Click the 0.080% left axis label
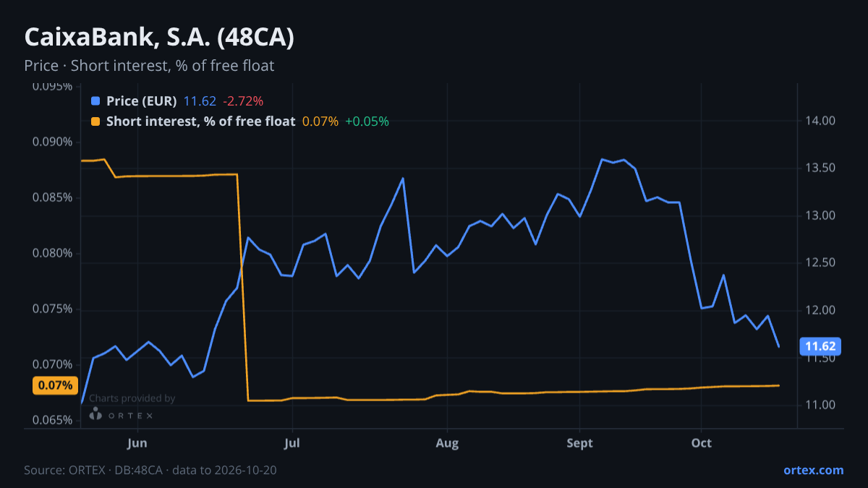Viewport: 868px width, 488px height. pos(53,253)
